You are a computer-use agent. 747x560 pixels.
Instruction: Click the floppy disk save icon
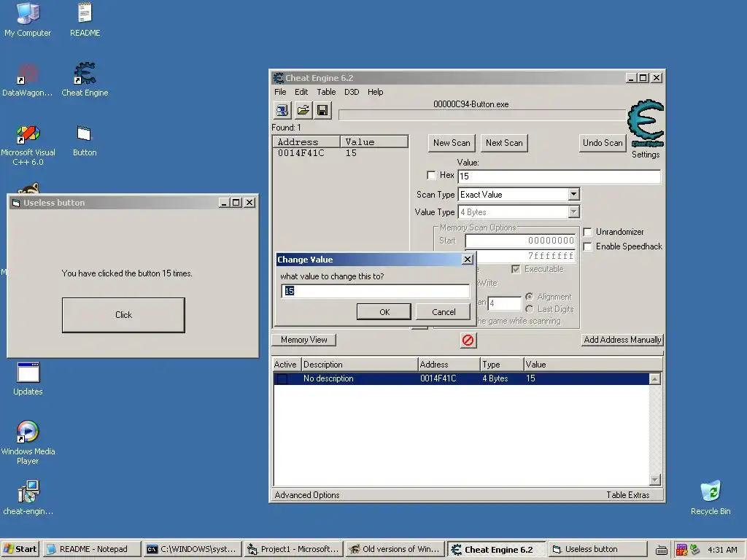click(x=322, y=111)
